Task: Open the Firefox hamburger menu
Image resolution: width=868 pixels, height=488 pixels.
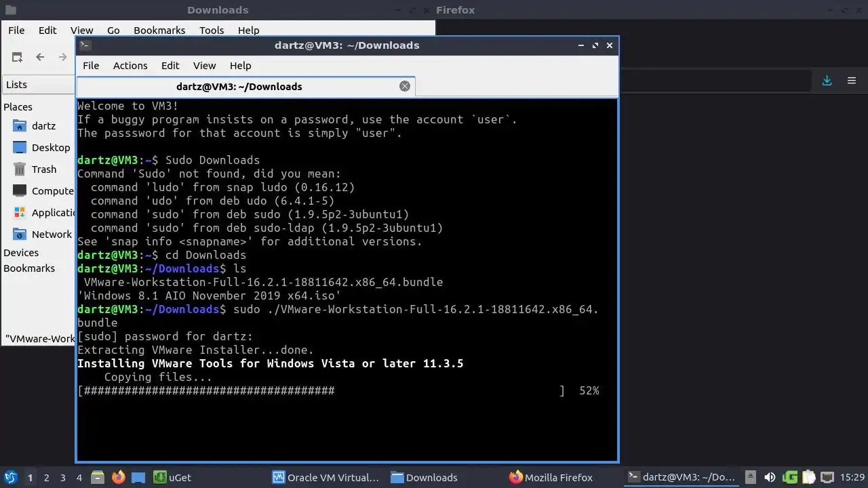Action: (x=852, y=81)
